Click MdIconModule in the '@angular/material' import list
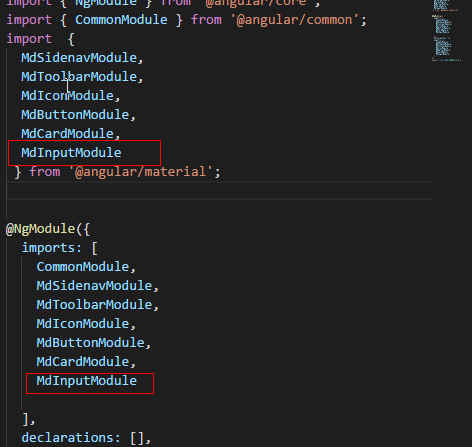Image resolution: width=472 pixels, height=447 pixels. (68, 96)
